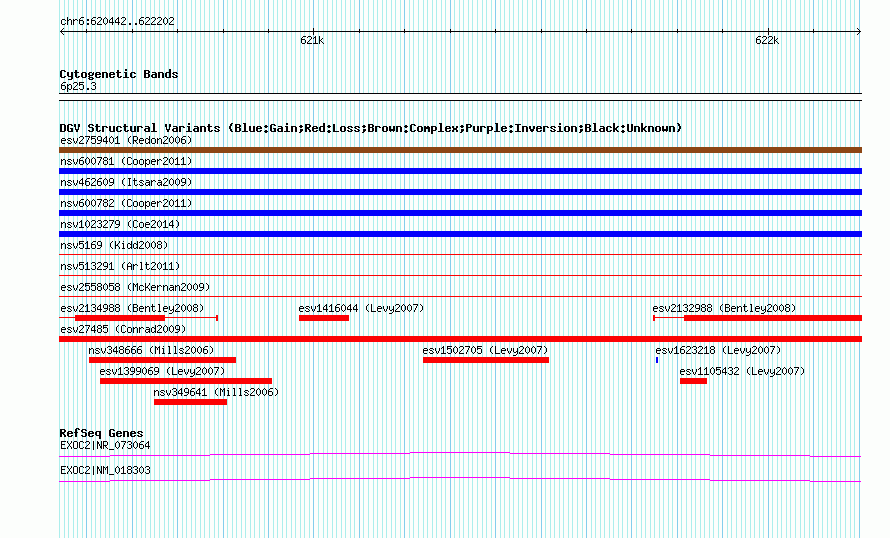This screenshot has width=890, height=538.
Task: Open esv1416044 (Levy2007) variant label
Action: [361, 308]
